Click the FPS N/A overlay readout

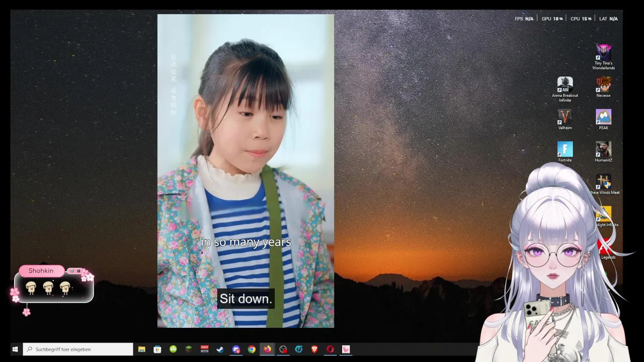524,19
